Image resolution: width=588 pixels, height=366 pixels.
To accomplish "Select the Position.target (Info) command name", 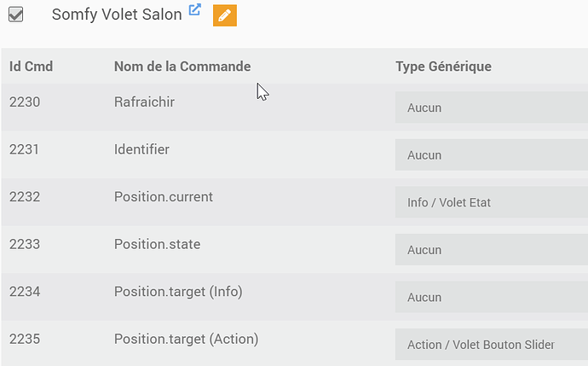I will pos(178,292).
